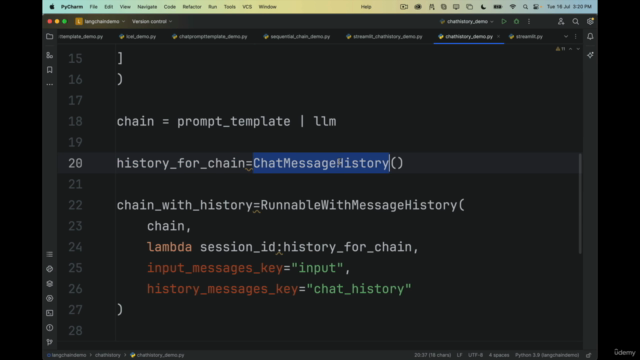Switch to lcel_demo.py tab
The image size is (640, 360).
(138, 36)
